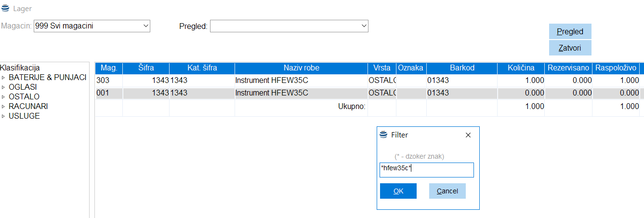Click the Filter dialog database icon
The height and width of the screenshot is (218, 644).
pos(383,135)
